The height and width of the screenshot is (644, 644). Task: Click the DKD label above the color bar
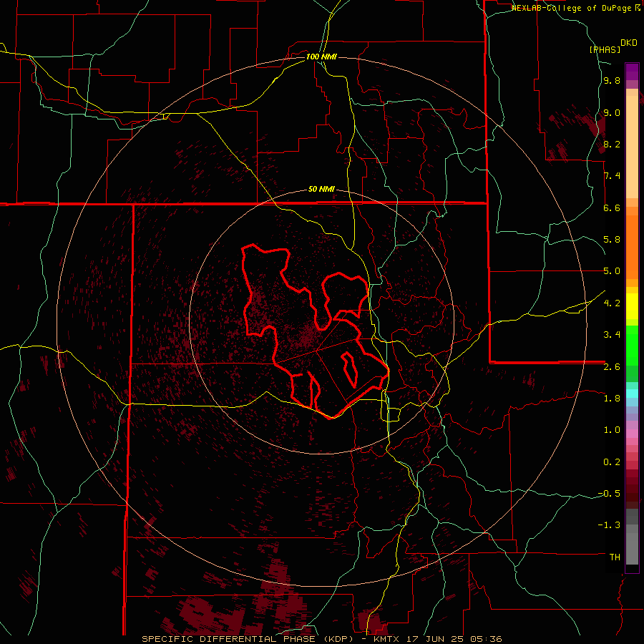click(629, 43)
